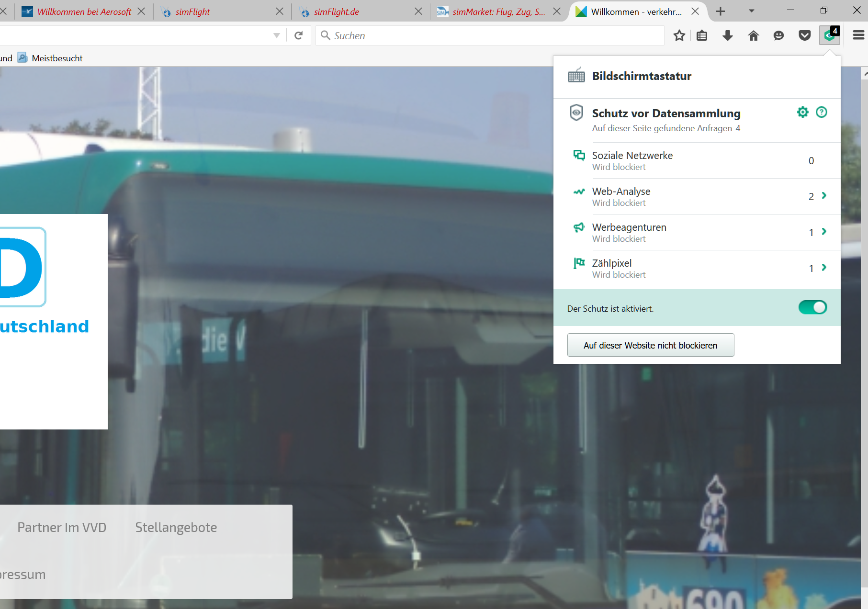Click the Soziale Netzwerke category icon

(x=579, y=155)
